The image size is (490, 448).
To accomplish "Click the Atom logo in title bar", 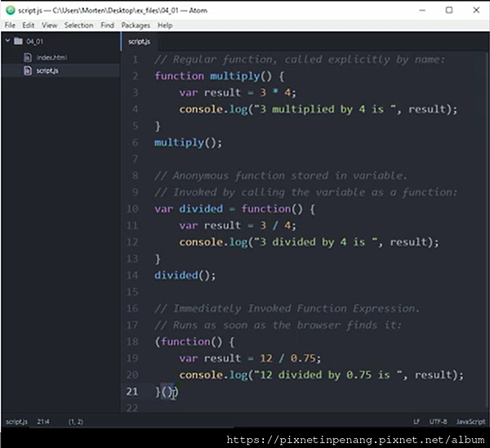I will (11, 11).
